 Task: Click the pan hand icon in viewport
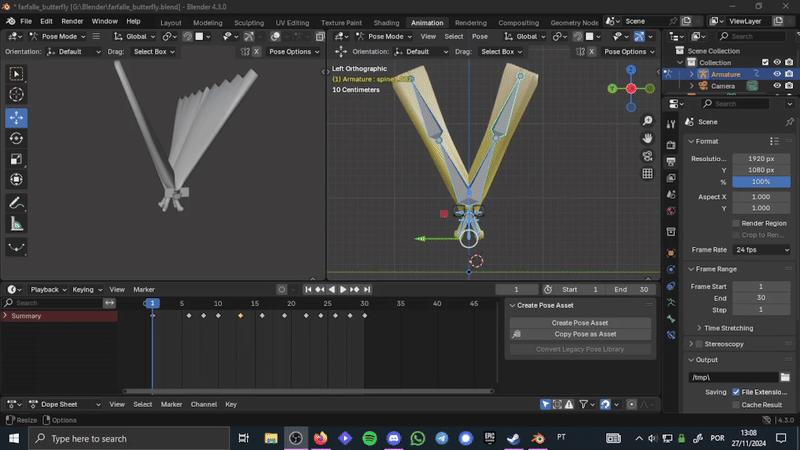(647, 137)
